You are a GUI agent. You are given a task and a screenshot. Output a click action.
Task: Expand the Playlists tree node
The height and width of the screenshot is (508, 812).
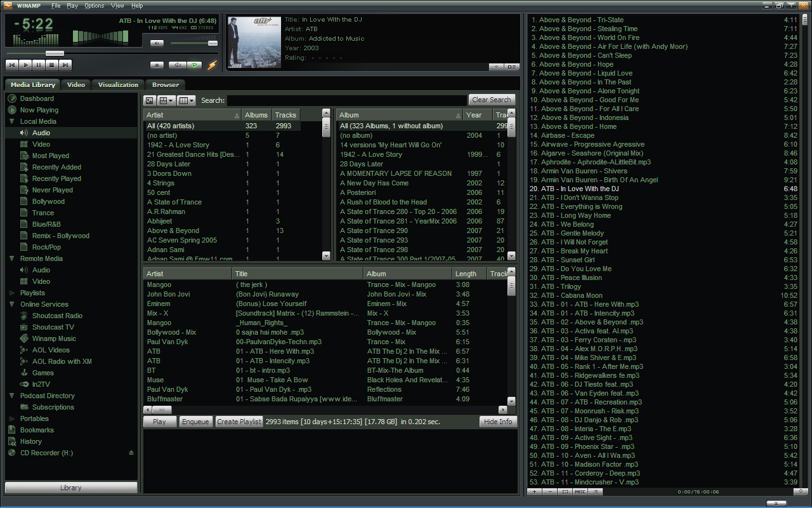[12, 293]
